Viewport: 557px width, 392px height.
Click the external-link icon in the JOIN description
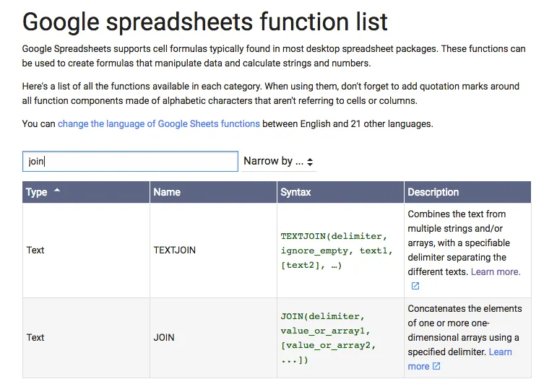[x=436, y=366]
